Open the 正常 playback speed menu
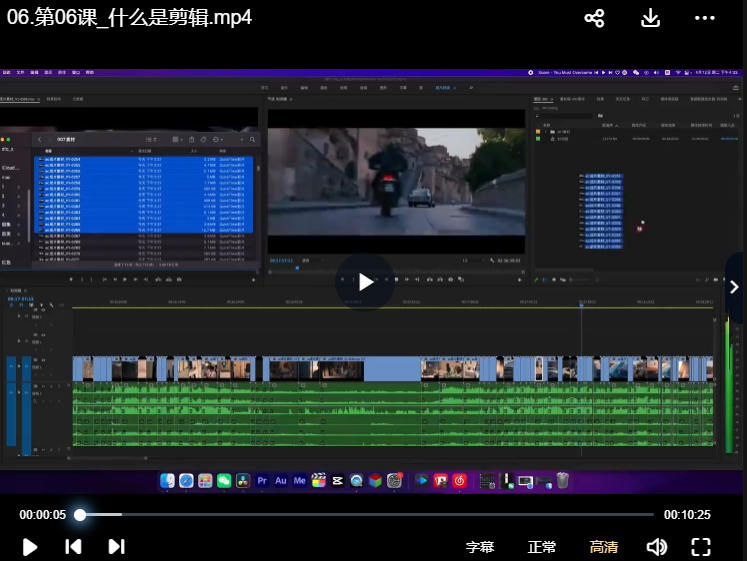 [542, 547]
